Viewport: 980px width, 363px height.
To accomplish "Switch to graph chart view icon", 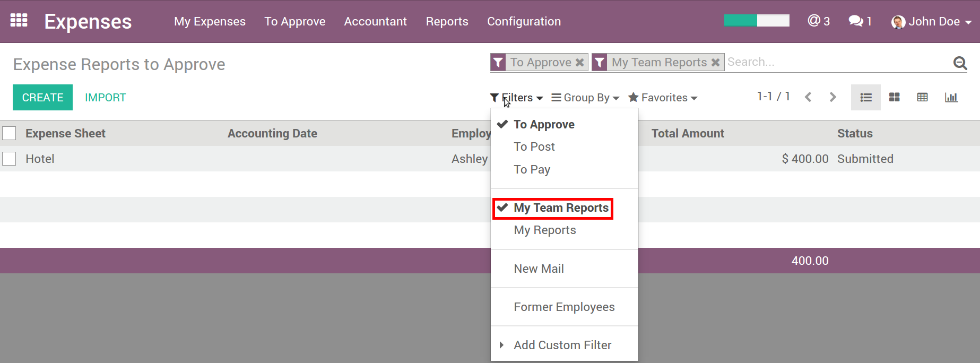I will tap(951, 98).
